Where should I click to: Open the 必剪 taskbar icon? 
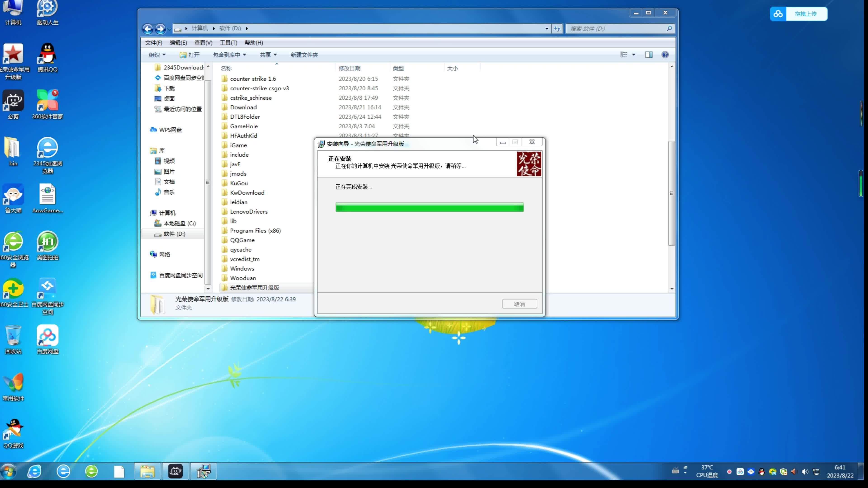click(x=175, y=472)
